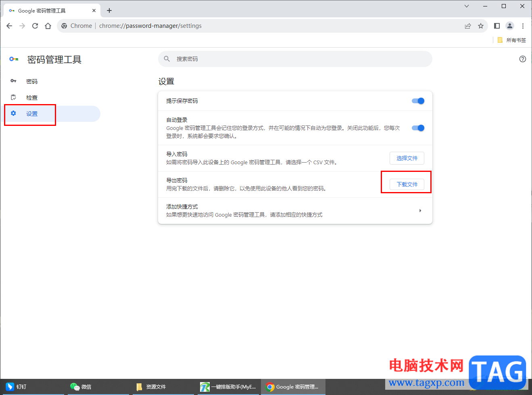Bookmark this page with the star icon
This screenshot has width=532, height=395.
tap(481, 26)
